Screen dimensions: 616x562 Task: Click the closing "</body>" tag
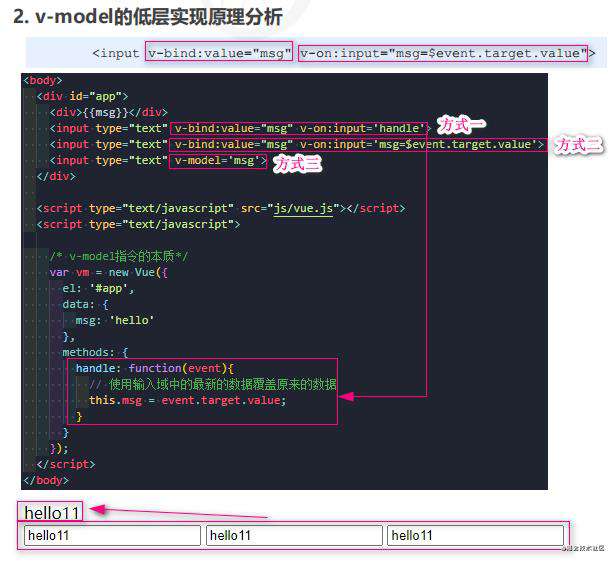coord(46,480)
